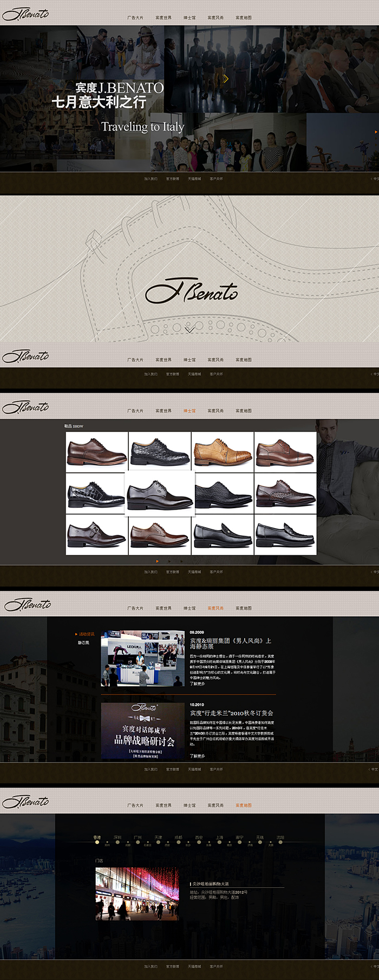Click 加入我们 in the footer under the store map
This screenshot has width=379, height=980.
point(151,966)
